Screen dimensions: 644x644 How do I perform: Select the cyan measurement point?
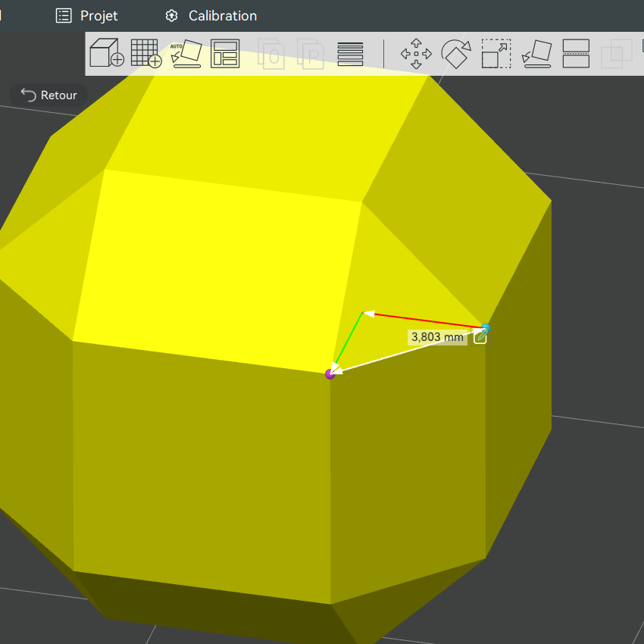[486, 328]
